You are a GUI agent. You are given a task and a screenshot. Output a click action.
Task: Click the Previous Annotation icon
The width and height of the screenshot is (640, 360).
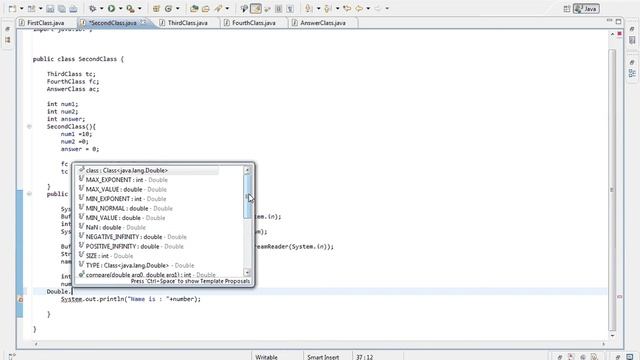(328, 8)
